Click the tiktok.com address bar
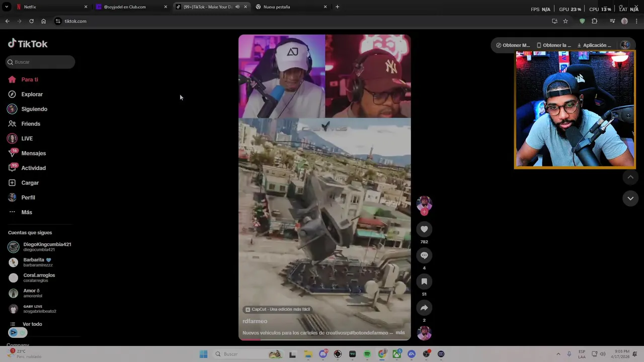This screenshot has width=644, height=362. click(302, 21)
